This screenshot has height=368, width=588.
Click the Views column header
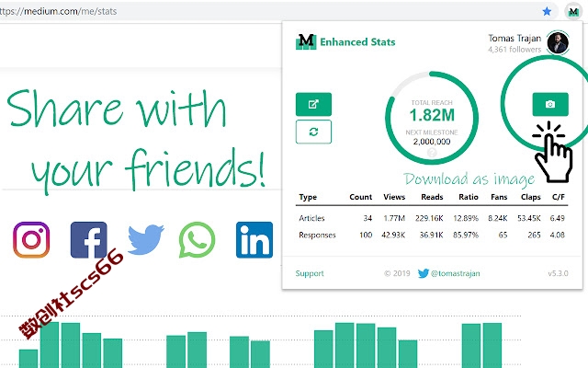[394, 197]
